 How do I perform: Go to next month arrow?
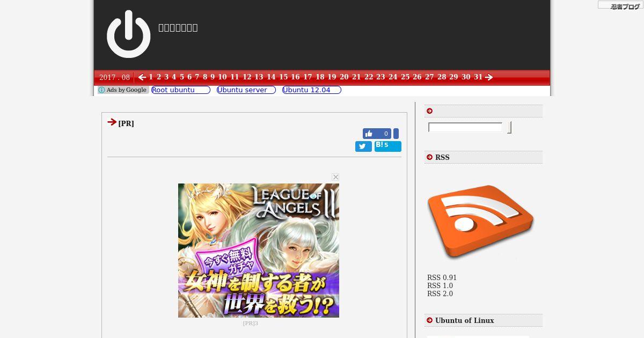pyautogui.click(x=489, y=77)
